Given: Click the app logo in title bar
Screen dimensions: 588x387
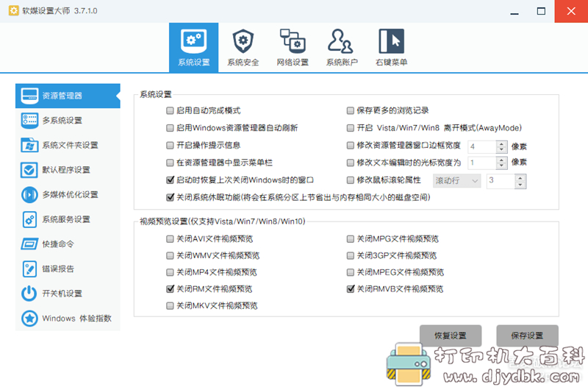Looking at the screenshot, I should click(x=13, y=10).
